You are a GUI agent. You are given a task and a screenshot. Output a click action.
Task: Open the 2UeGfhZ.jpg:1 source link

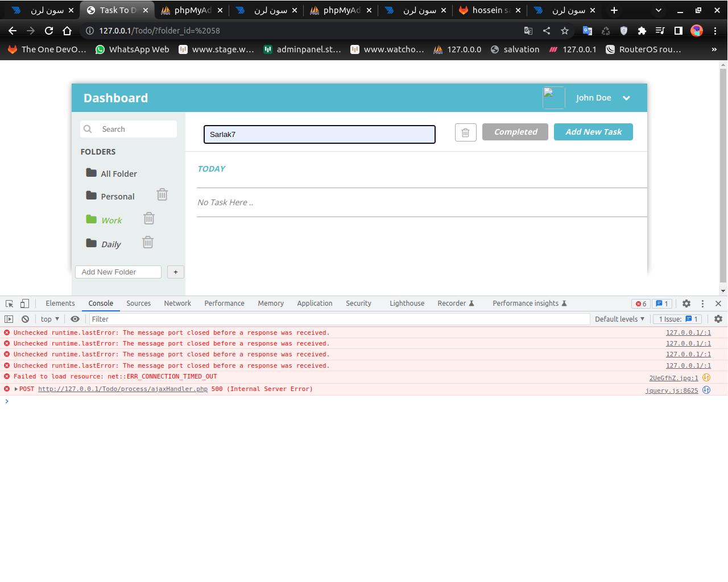click(x=673, y=378)
